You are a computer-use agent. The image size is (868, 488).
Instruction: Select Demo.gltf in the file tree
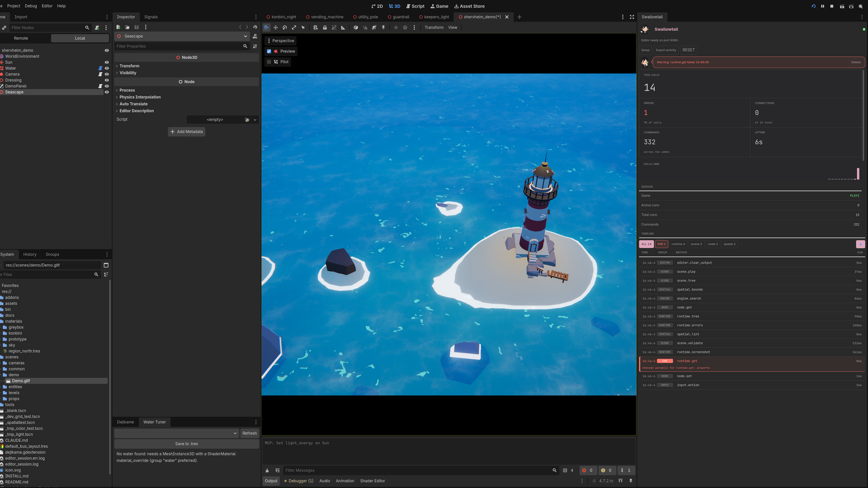[x=21, y=381]
